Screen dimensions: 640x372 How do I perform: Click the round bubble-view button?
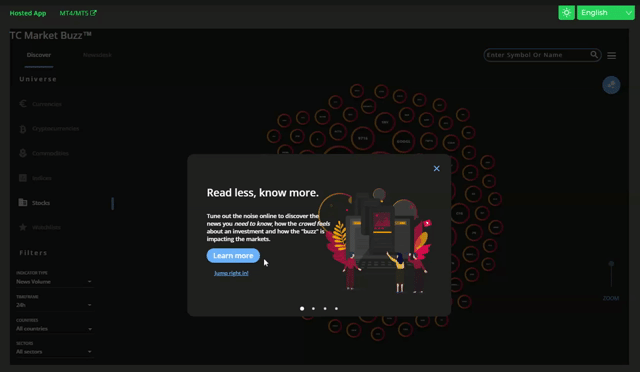coord(611,85)
